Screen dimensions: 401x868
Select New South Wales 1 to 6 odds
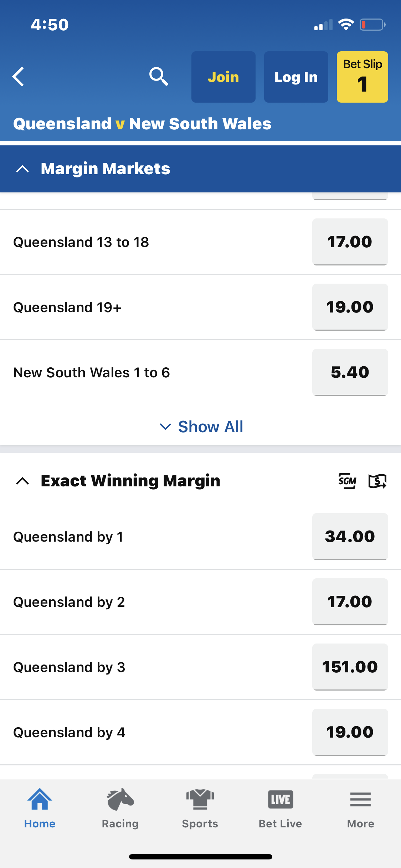[350, 372]
